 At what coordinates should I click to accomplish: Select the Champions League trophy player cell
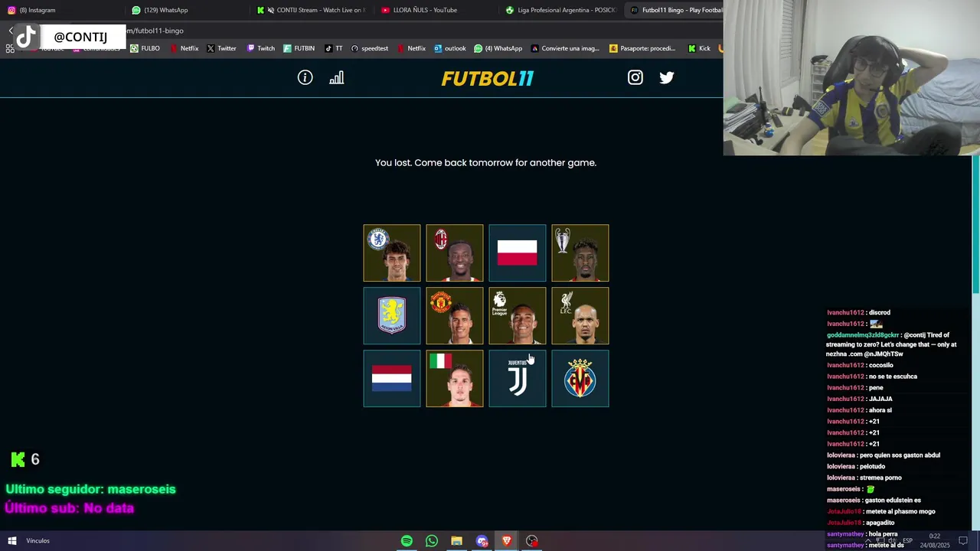tap(580, 253)
